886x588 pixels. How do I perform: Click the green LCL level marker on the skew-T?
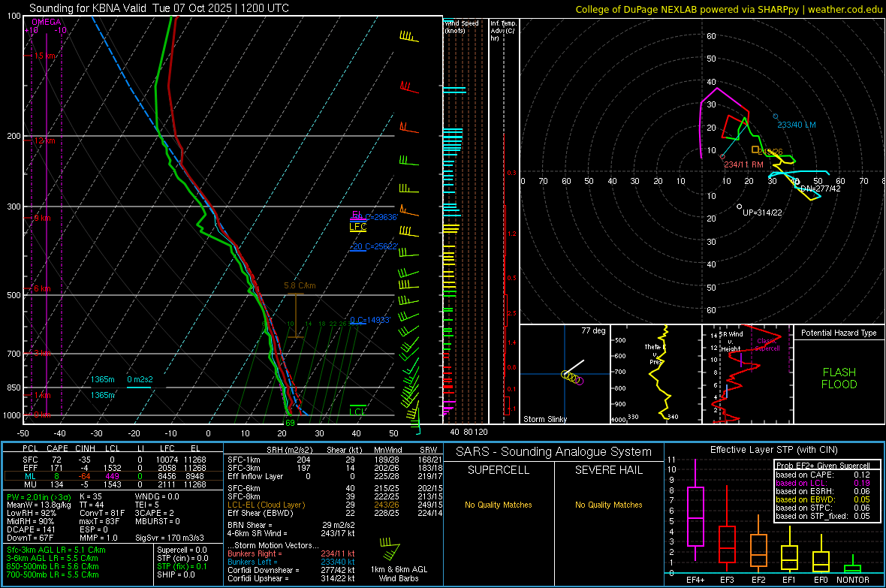pos(357,410)
